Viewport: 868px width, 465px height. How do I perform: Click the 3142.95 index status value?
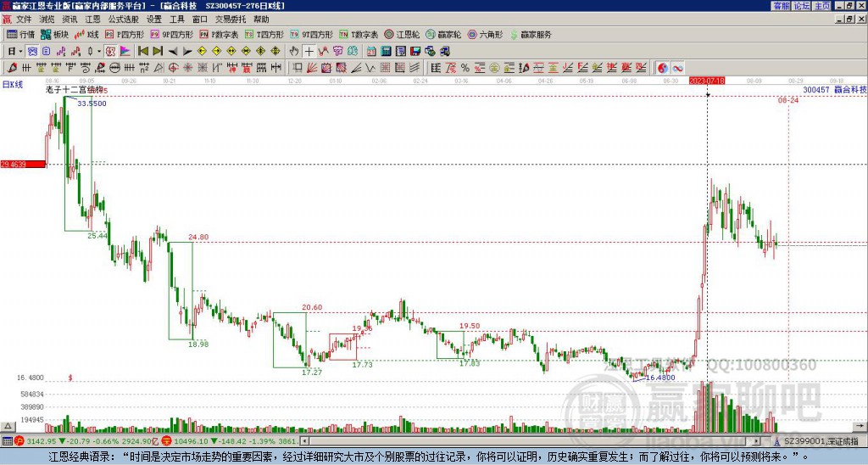click(41, 441)
